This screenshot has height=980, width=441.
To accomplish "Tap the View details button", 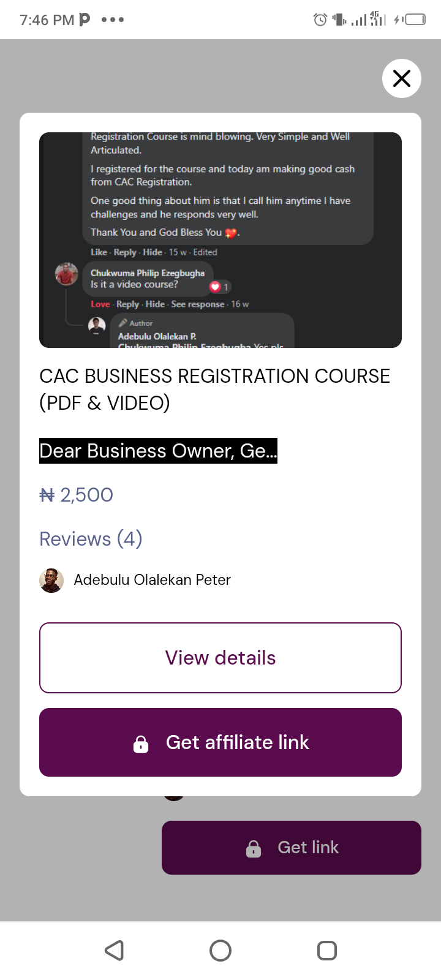I will point(221,657).
